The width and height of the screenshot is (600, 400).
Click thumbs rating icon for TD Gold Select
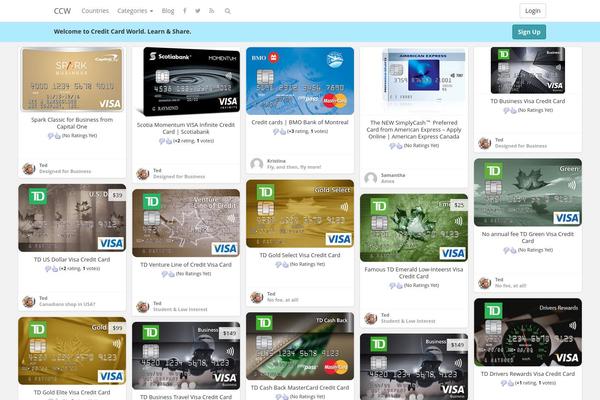(282, 264)
